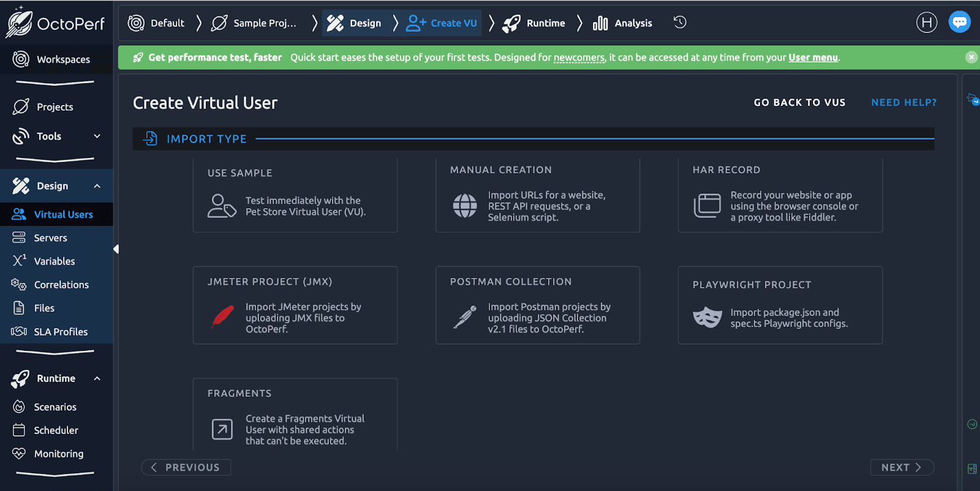Open Projects in the sidebar
This screenshot has width=980, height=491.
tap(56, 107)
